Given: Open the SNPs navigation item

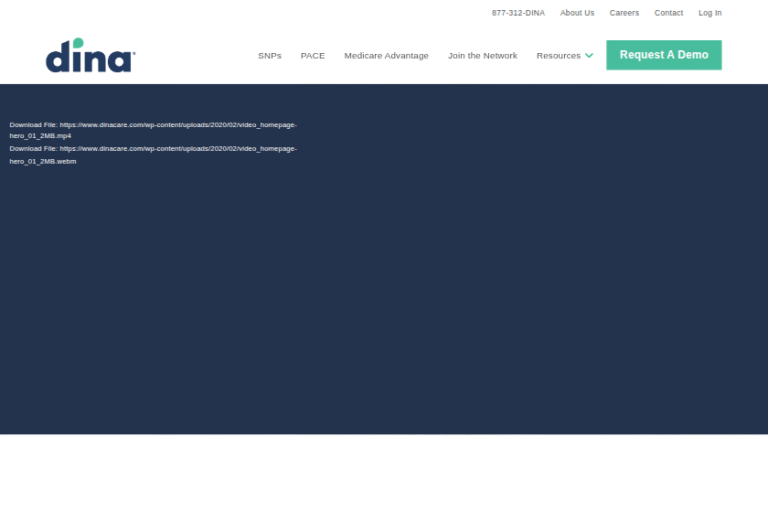Looking at the screenshot, I should 269,56.
